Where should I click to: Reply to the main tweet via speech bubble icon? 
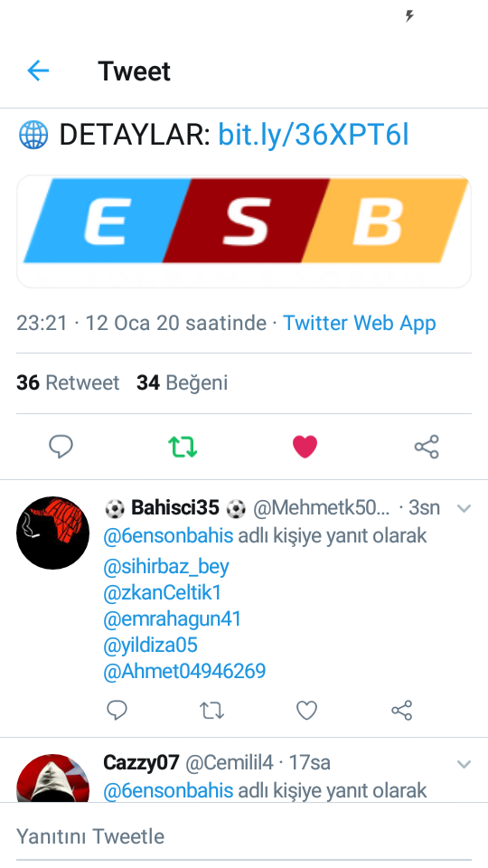[x=61, y=446]
